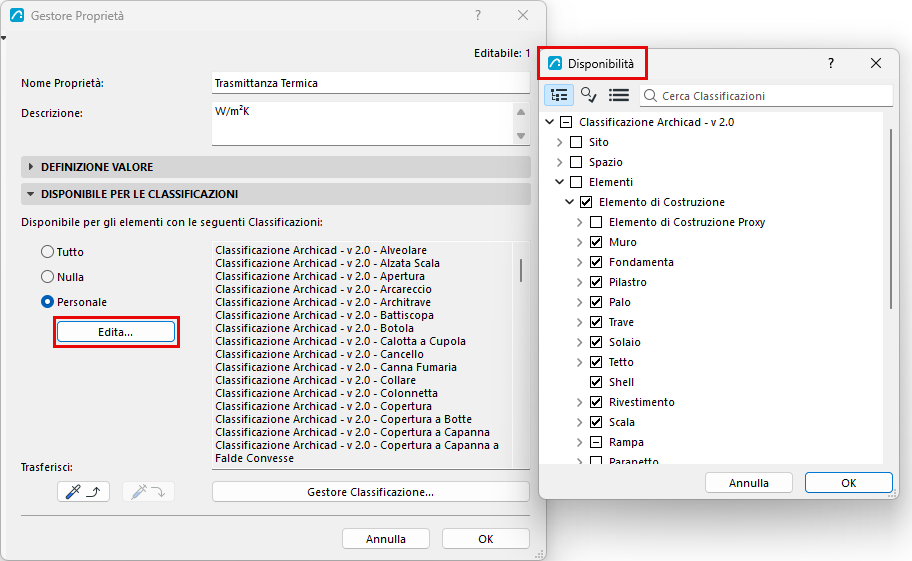Switch Disponibilità to hierarchical tree view
This screenshot has height=561, width=912.
pyautogui.click(x=559, y=95)
